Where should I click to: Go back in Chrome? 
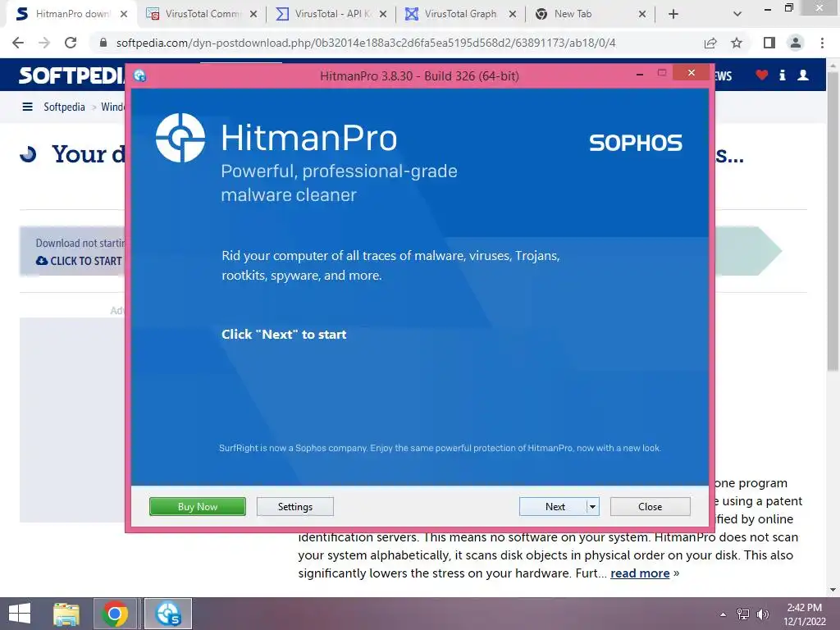tap(18, 43)
